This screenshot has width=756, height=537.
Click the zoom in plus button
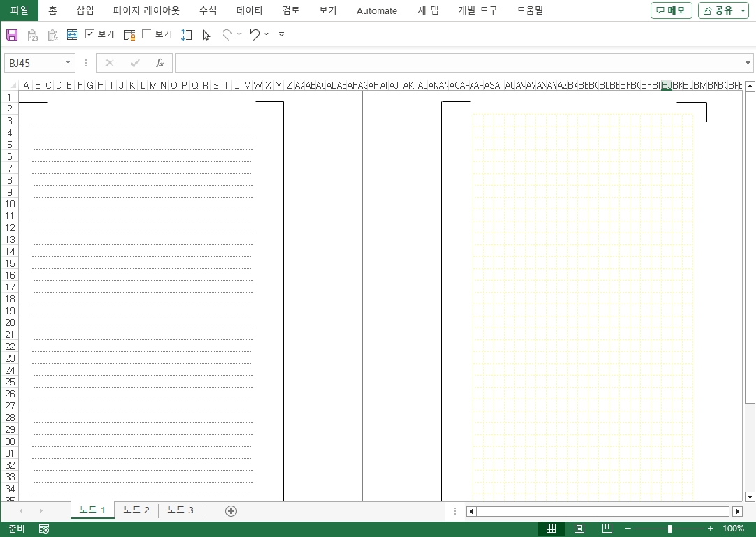point(710,529)
